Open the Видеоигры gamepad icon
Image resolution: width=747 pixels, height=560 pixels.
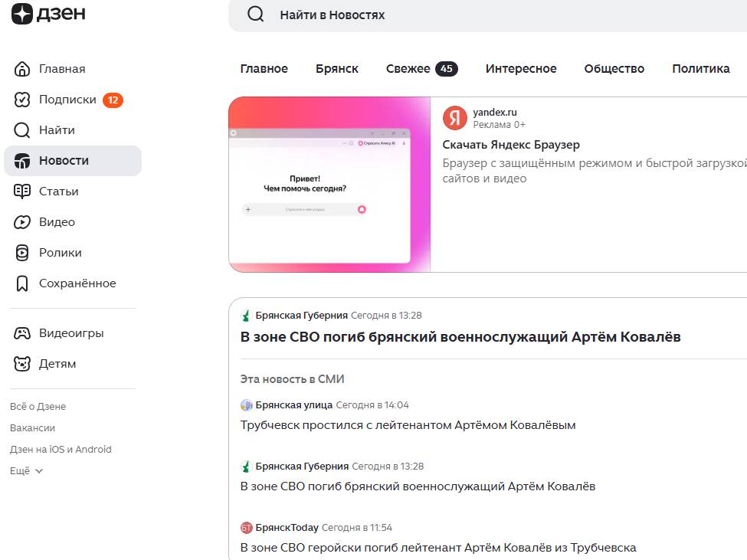[22, 333]
